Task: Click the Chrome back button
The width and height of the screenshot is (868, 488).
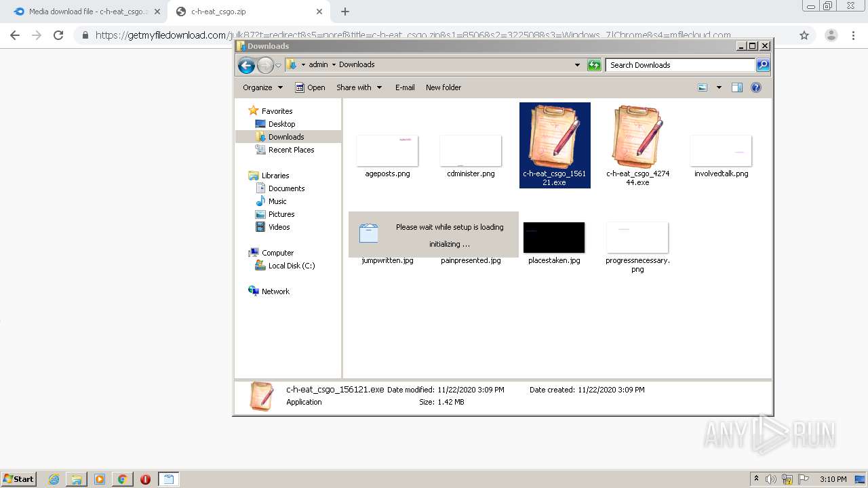Action: (15, 35)
